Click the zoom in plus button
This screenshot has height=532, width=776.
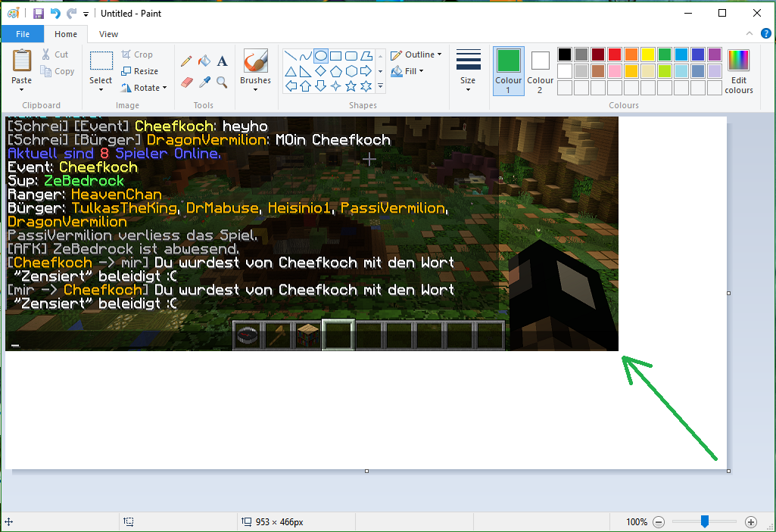coord(750,521)
